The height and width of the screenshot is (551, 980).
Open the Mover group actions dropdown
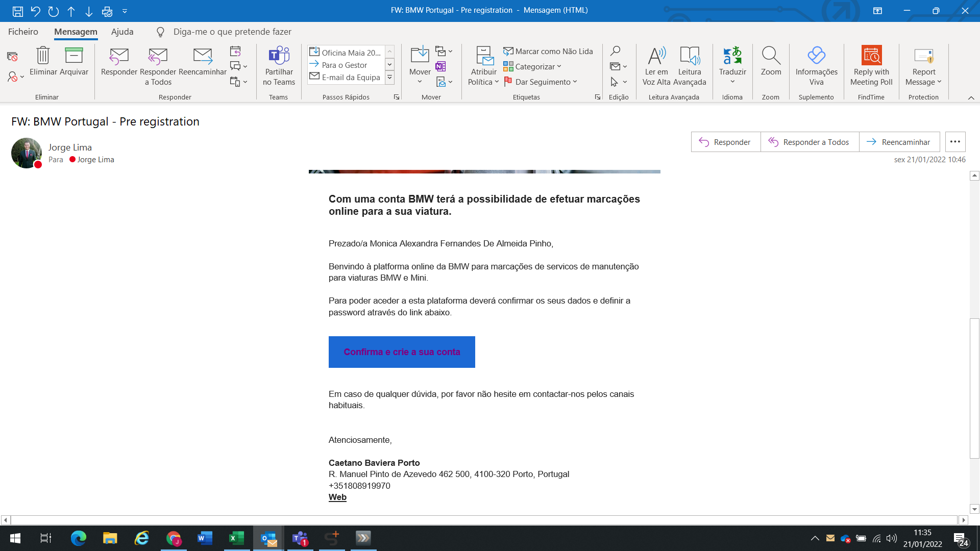(x=444, y=82)
